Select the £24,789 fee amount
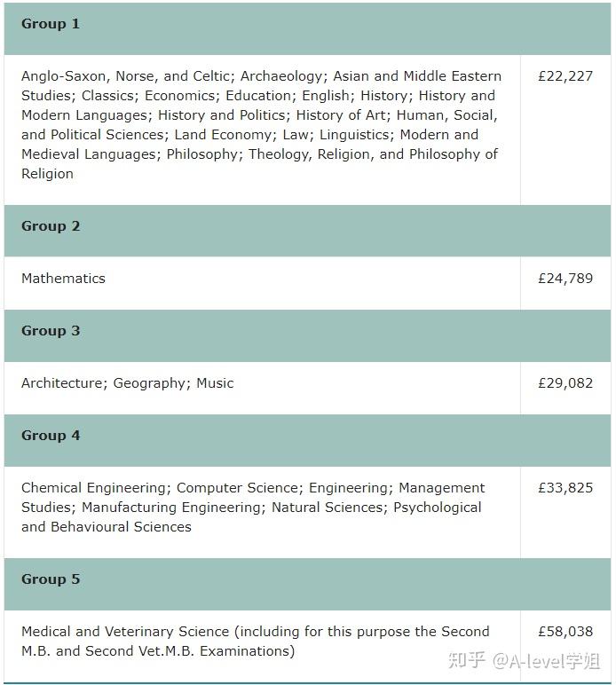616x685 pixels. (x=565, y=279)
